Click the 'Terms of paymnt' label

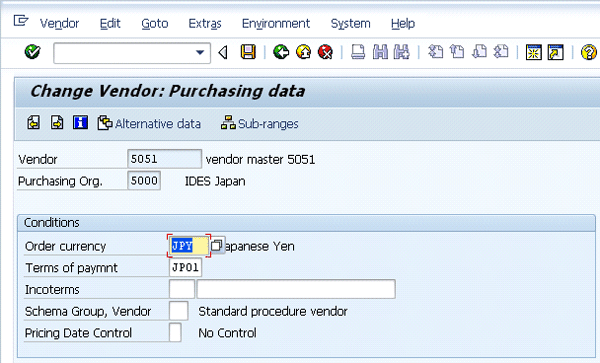click(x=71, y=268)
